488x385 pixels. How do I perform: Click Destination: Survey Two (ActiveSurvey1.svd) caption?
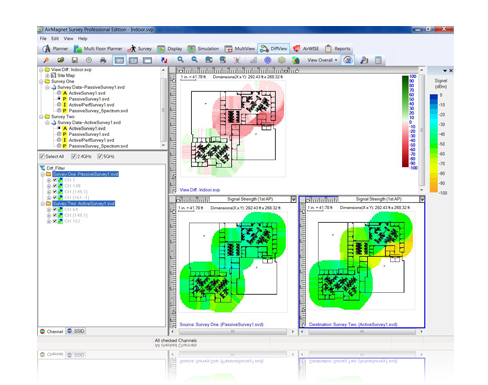353,324
